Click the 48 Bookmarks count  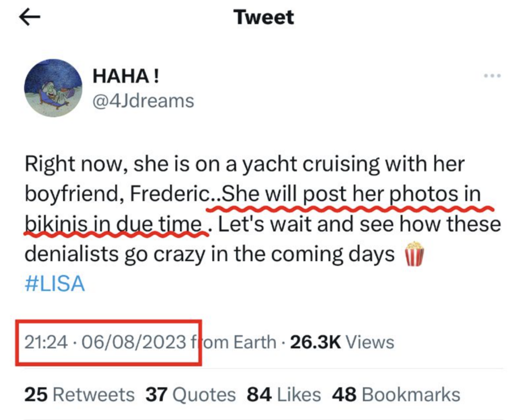coord(395,394)
